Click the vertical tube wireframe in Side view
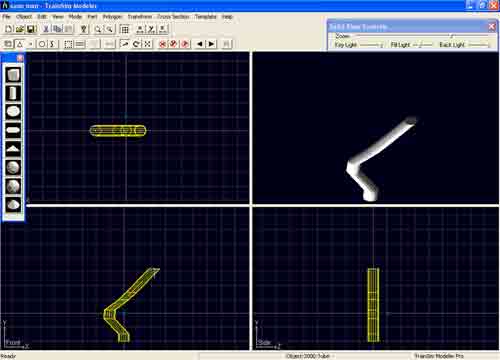 pos(373,305)
